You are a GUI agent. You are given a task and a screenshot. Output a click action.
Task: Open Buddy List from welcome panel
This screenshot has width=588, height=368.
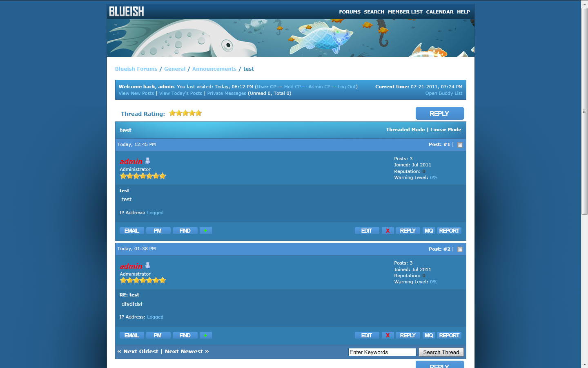tap(443, 93)
